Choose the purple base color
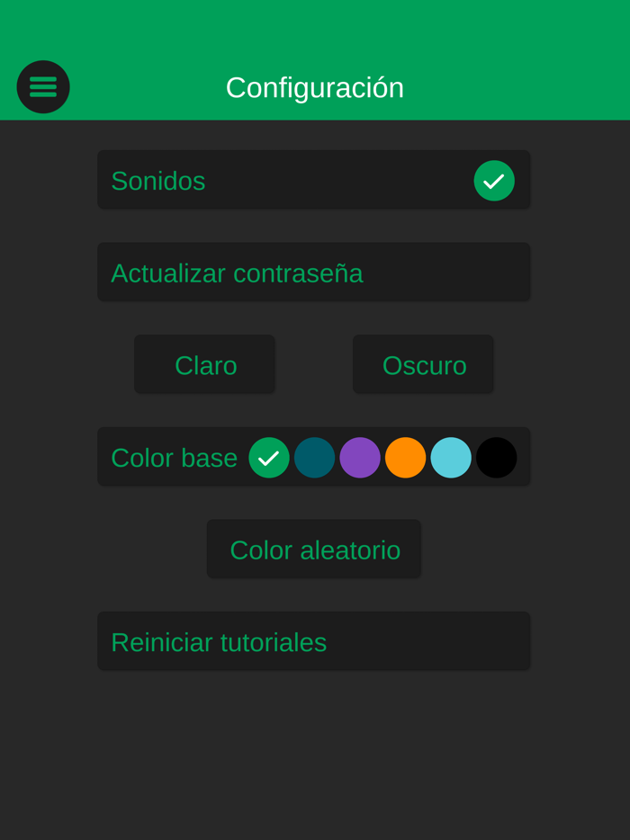The height and width of the screenshot is (840, 630). [x=360, y=458]
